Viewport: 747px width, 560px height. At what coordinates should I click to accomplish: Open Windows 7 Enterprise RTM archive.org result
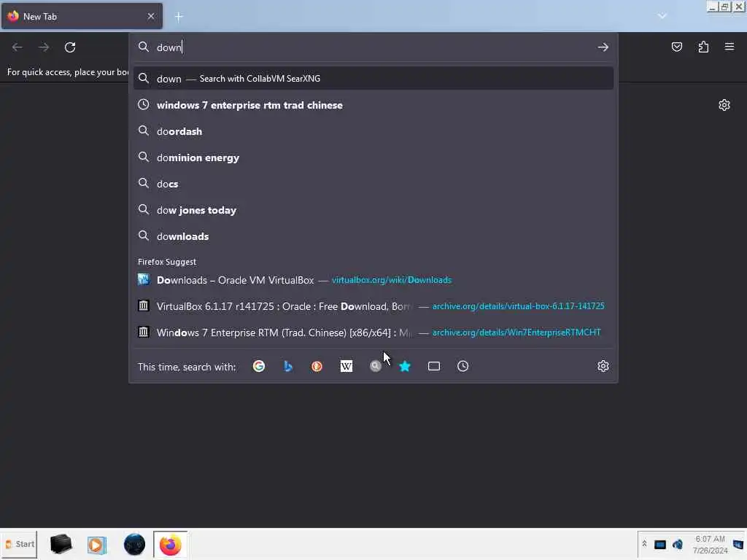[373, 332]
